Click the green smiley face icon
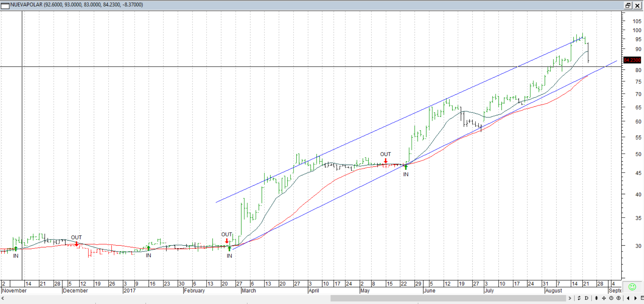Screen dimensions: 644x304 [x=632, y=287]
